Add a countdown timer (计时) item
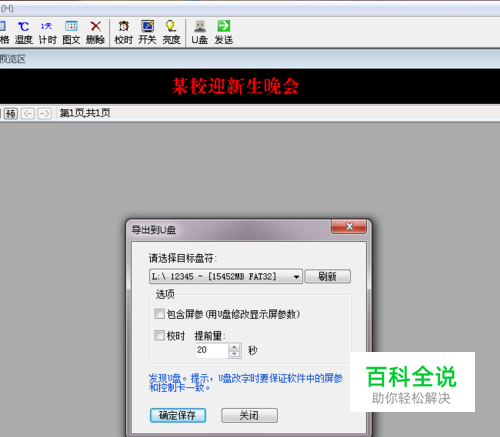The image size is (500, 437). pos(47,32)
